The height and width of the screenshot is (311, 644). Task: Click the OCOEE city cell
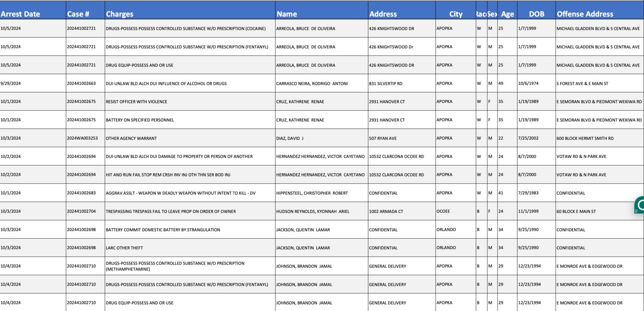tap(455, 211)
